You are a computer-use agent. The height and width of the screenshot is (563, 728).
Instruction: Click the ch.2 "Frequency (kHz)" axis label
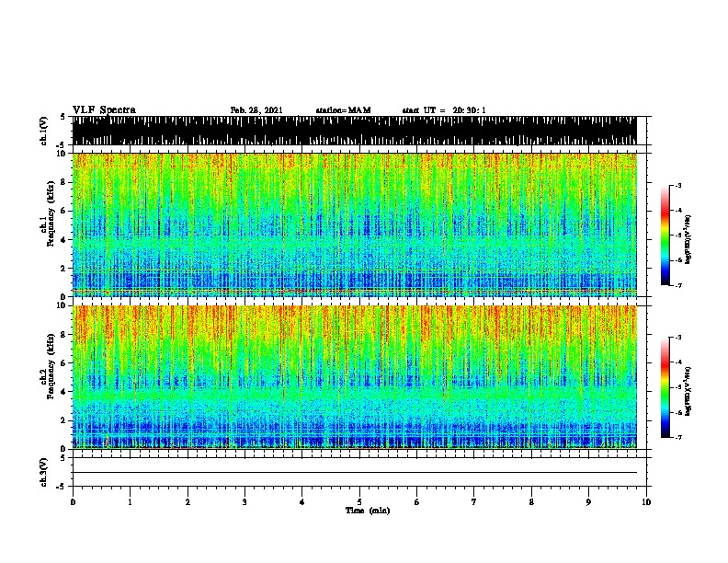click(51, 366)
